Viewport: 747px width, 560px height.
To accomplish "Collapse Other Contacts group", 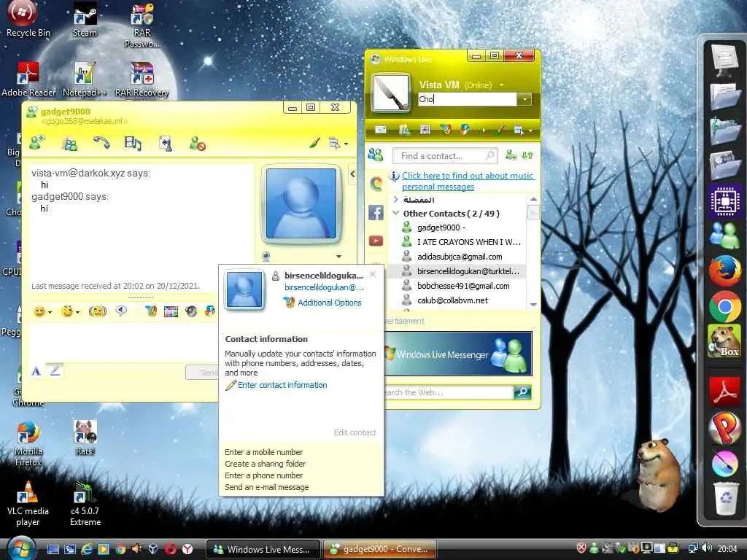I will (x=395, y=214).
